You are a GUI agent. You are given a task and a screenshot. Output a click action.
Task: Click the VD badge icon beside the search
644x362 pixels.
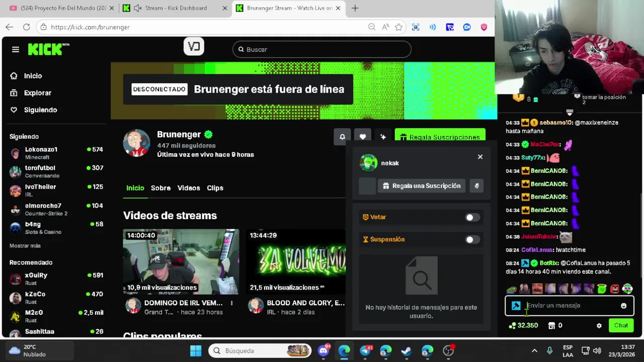click(194, 47)
